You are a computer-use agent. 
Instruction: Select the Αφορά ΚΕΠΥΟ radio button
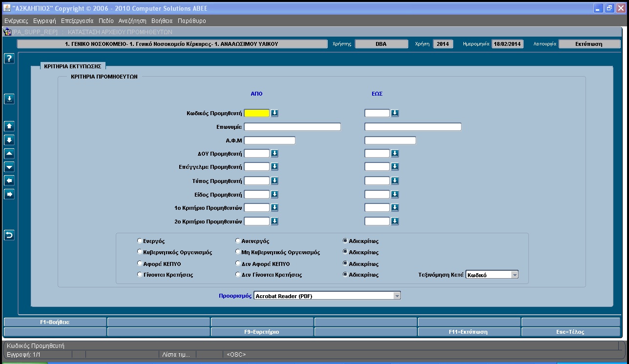tap(140, 263)
